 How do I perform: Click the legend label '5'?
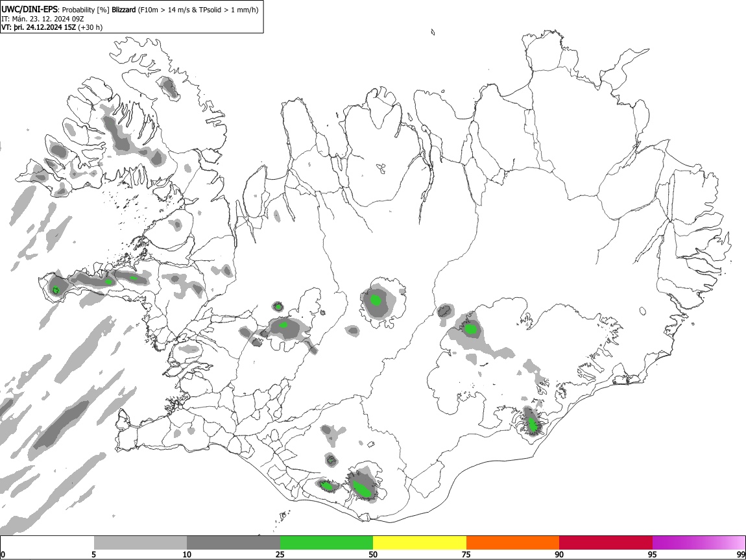pos(93,554)
